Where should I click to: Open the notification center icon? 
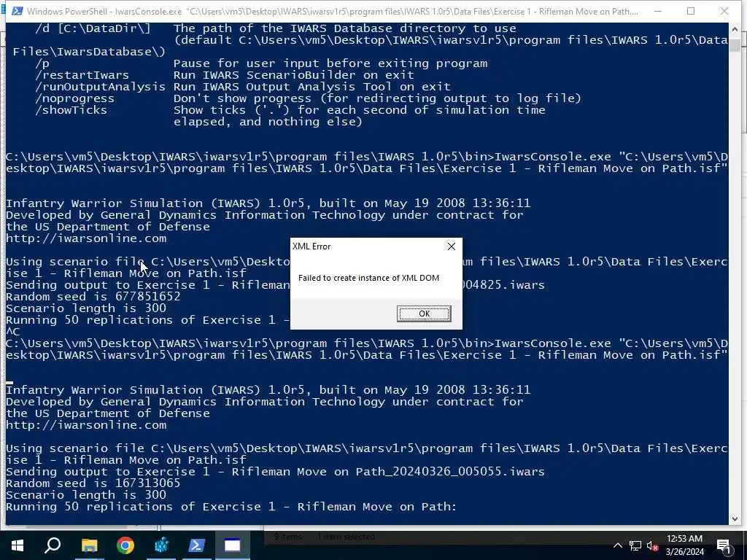[x=723, y=545]
